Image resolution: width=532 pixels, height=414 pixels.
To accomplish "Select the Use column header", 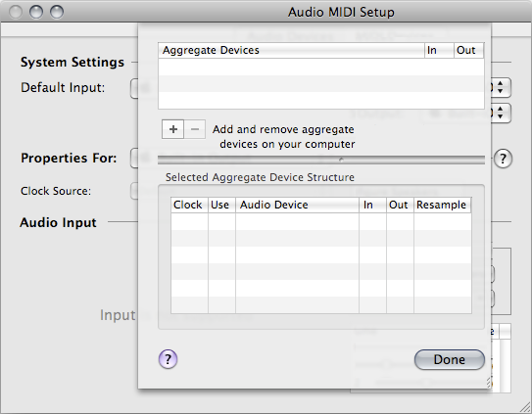I will (221, 205).
